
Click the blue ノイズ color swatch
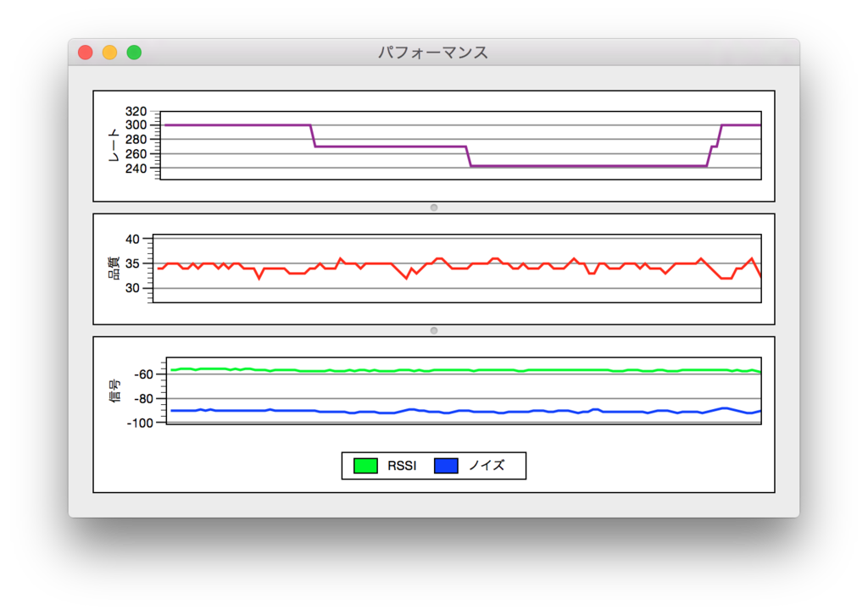[x=446, y=466]
